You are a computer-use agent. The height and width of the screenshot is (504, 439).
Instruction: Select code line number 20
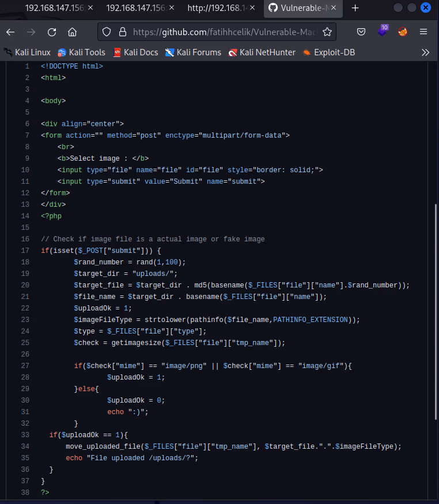point(25,285)
